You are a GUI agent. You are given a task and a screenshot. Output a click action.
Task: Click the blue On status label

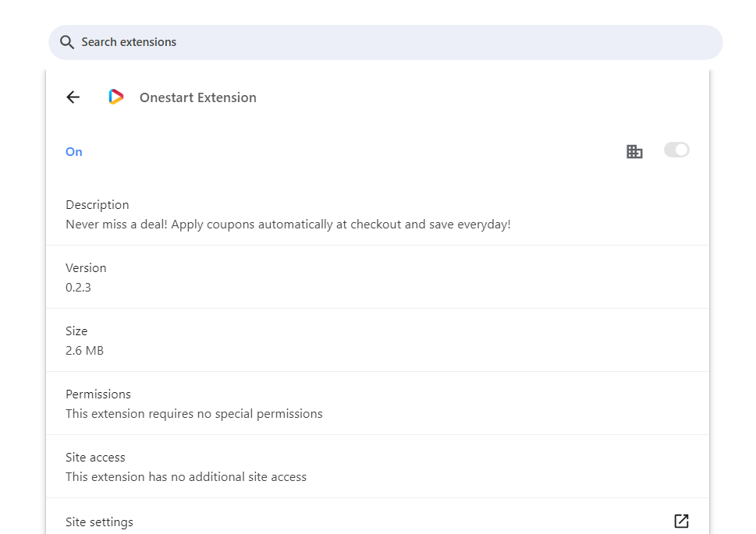click(74, 152)
